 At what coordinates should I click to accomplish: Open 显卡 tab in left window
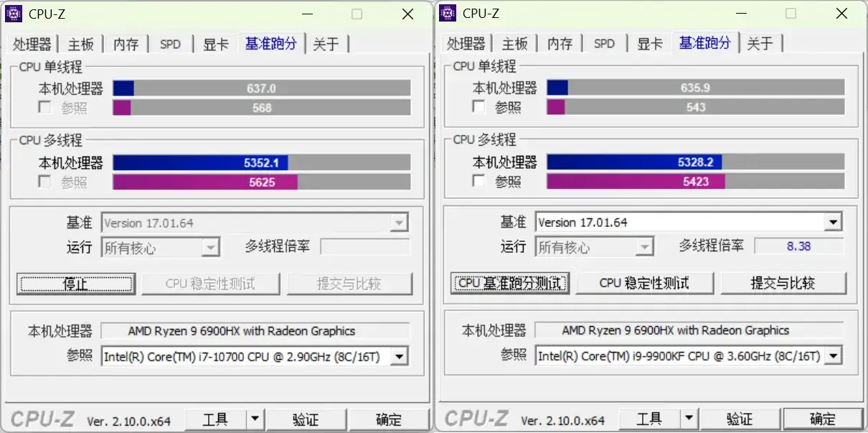pos(215,45)
